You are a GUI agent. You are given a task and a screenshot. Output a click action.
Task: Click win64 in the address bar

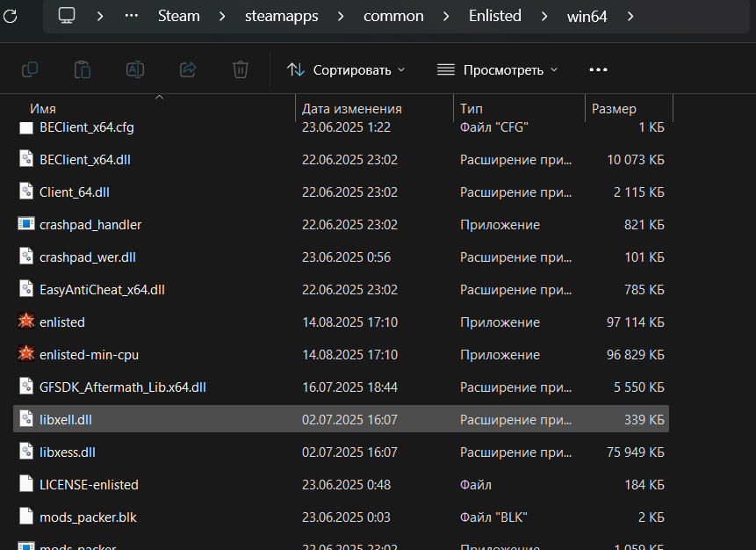(x=587, y=17)
